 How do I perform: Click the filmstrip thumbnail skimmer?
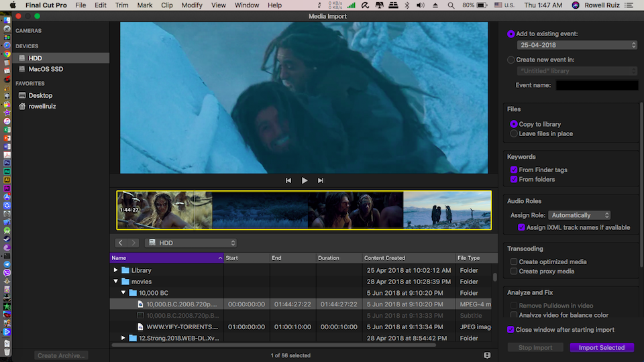point(304,210)
